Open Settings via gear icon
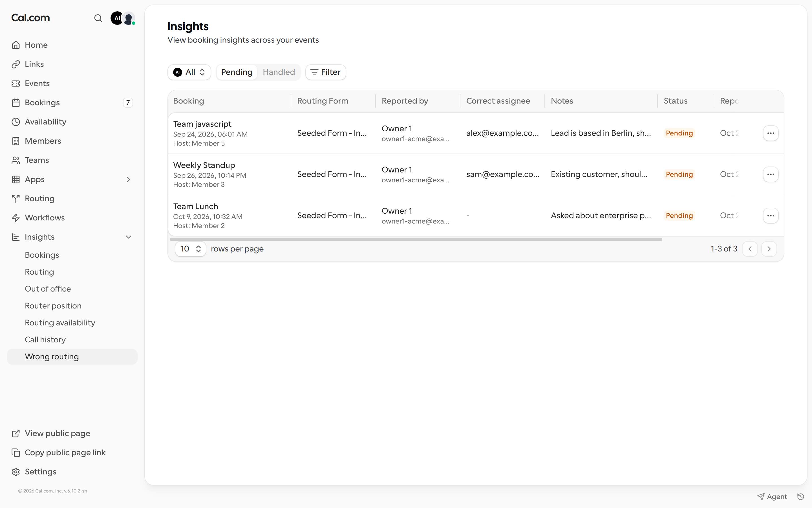The width and height of the screenshot is (812, 508). [x=16, y=472]
